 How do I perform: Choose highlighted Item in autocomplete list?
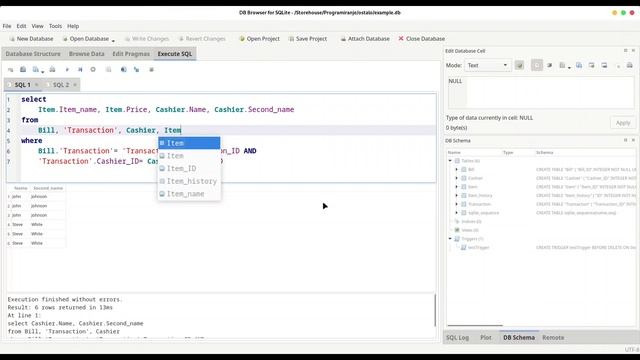(189, 143)
